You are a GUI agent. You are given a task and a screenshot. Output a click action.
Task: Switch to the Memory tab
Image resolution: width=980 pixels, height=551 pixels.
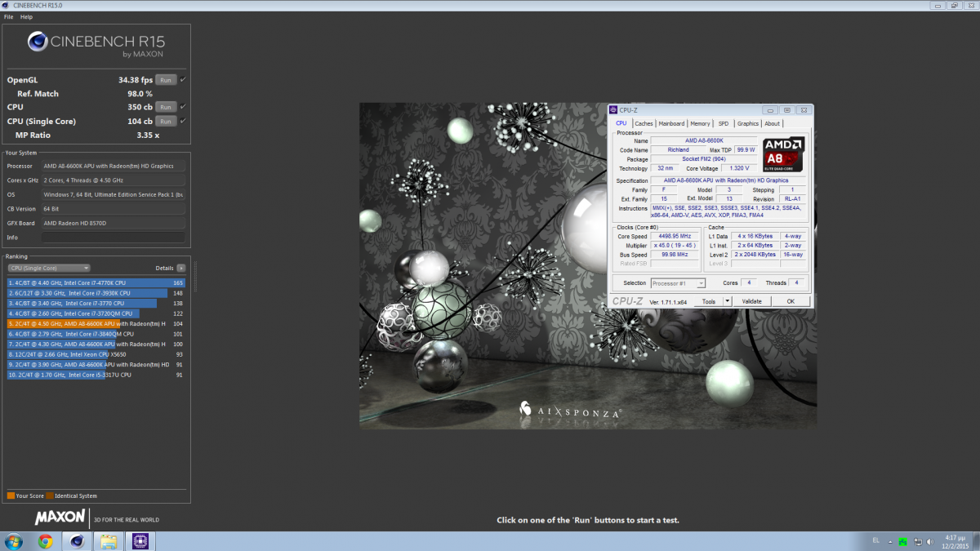pos(700,124)
